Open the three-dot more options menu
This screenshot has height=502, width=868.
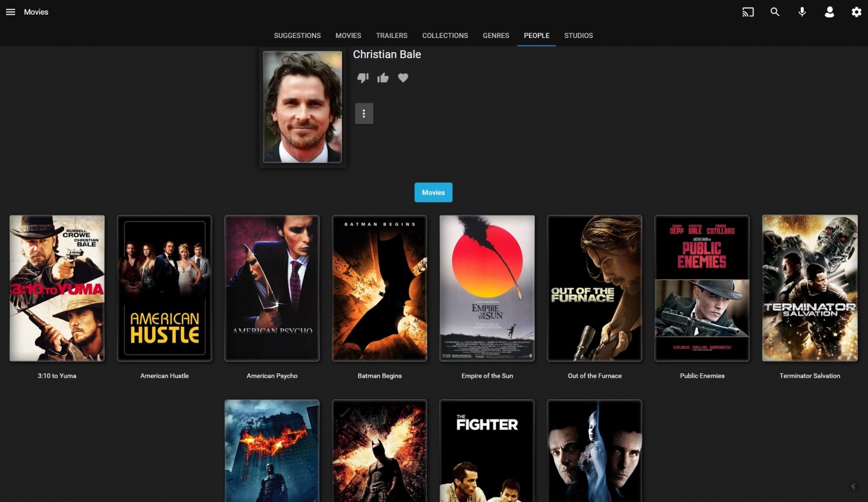click(364, 113)
